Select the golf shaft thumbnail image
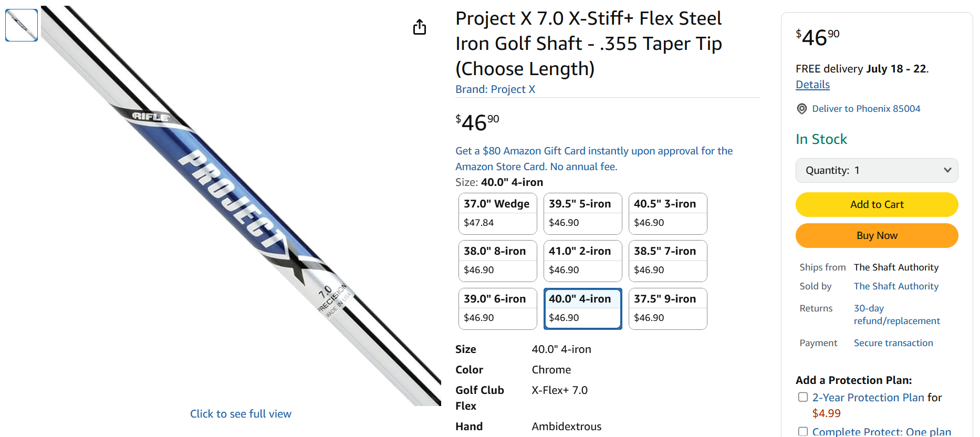Image resolution: width=980 pixels, height=437 pixels. pos(22,25)
